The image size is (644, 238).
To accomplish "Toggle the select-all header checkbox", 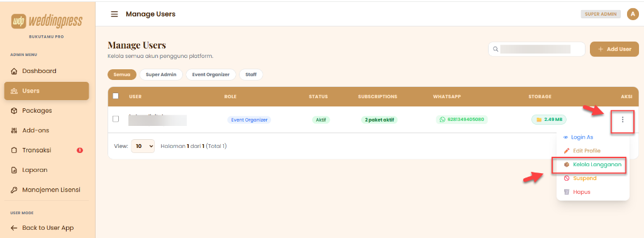I will (x=116, y=96).
